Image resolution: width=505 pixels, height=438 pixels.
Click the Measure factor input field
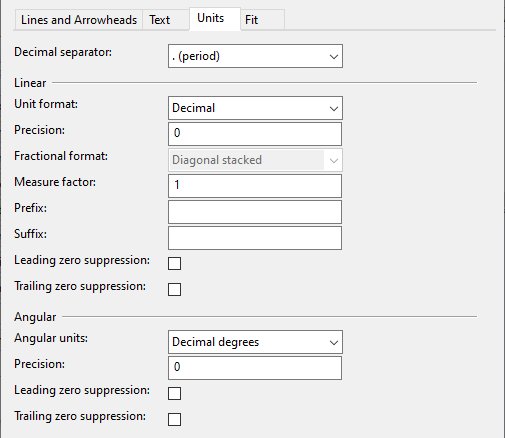[255, 186]
